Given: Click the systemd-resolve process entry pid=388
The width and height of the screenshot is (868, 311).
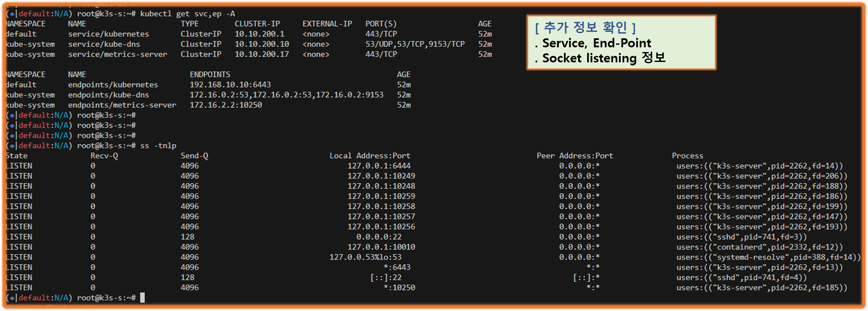Looking at the screenshot, I should tap(769, 257).
